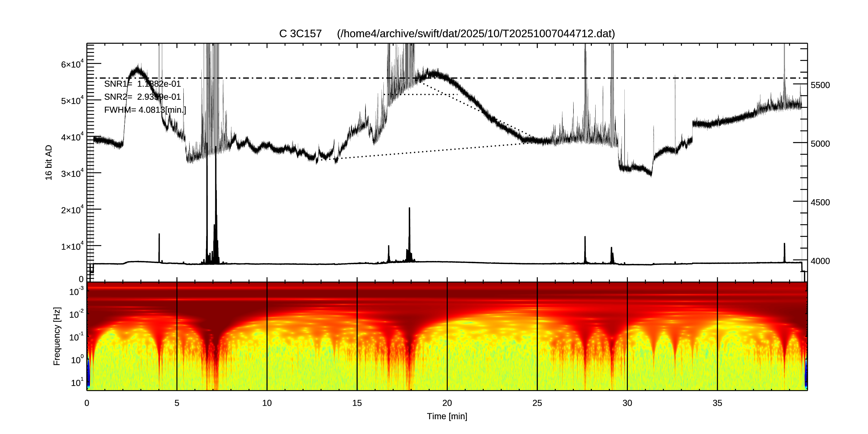Screen dimensions: 868x434
Task: Click the FWHM 4.0813 min annotation
Action: tap(145, 110)
